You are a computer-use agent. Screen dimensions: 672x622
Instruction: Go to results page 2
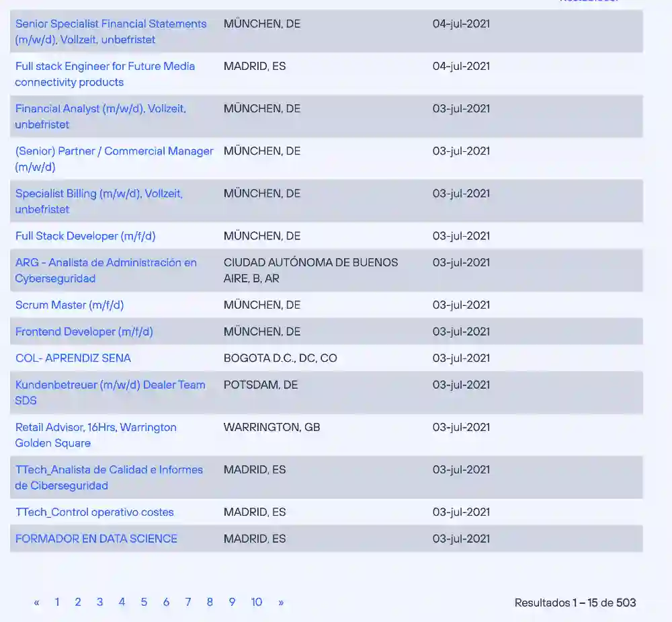click(x=78, y=602)
